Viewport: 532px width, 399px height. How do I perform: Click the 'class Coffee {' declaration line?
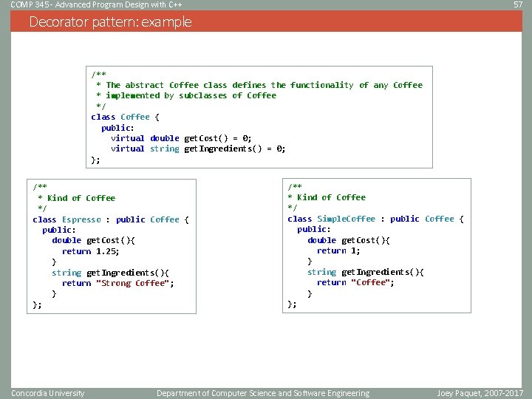[125, 117]
